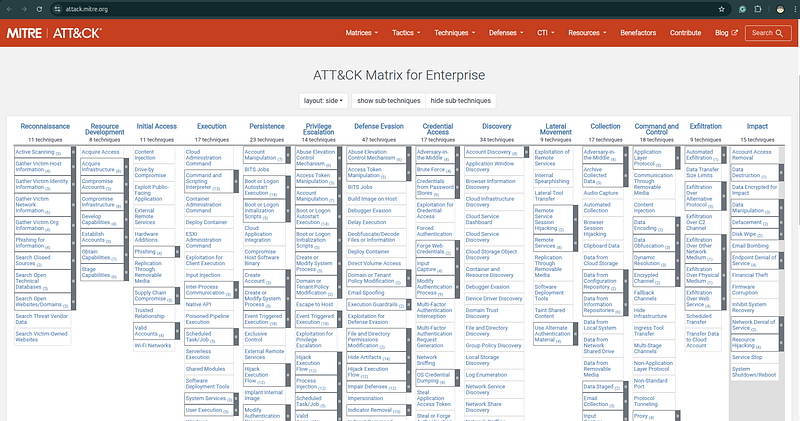This screenshot has height=421, width=800.
Task: Open Command and Control tactic header
Action: pyautogui.click(x=657, y=129)
